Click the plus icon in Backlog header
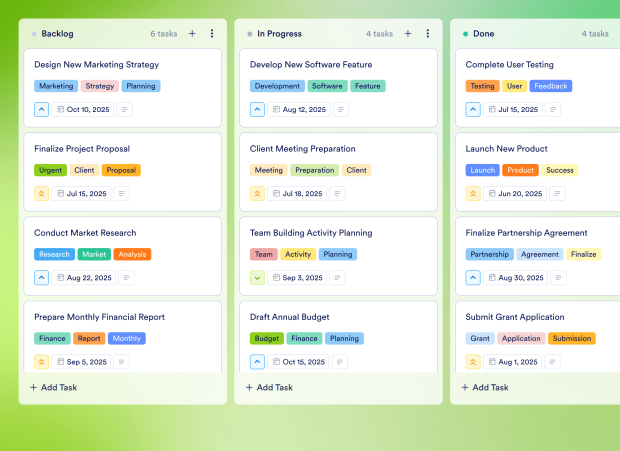Viewport: 620px width, 451px height. (192, 34)
